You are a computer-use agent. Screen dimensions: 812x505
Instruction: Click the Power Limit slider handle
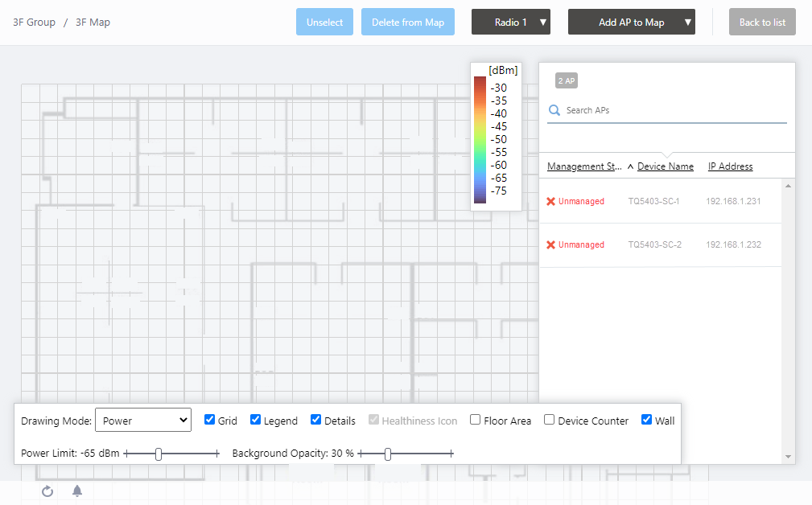tap(159, 454)
